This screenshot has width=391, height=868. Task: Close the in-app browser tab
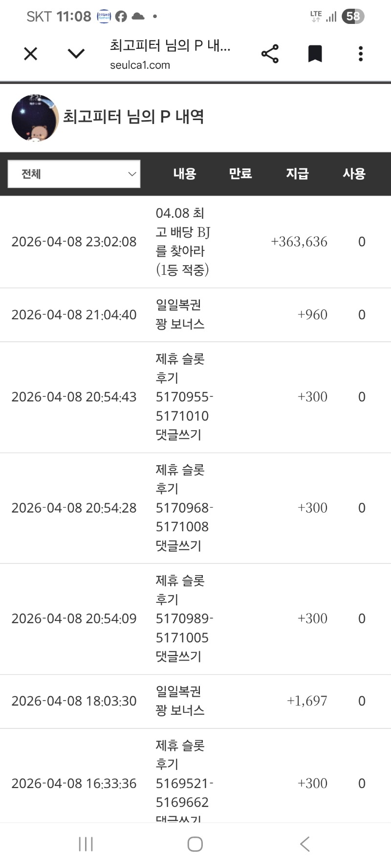(x=30, y=54)
